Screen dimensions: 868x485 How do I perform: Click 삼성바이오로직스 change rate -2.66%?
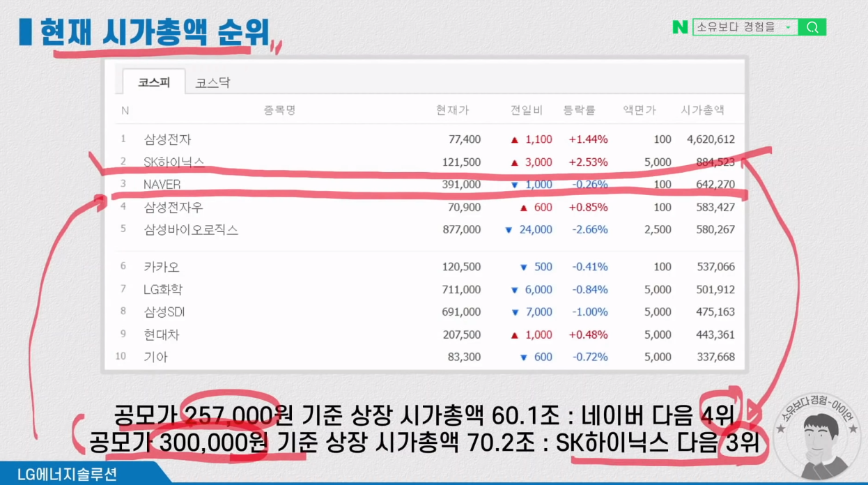(590, 229)
